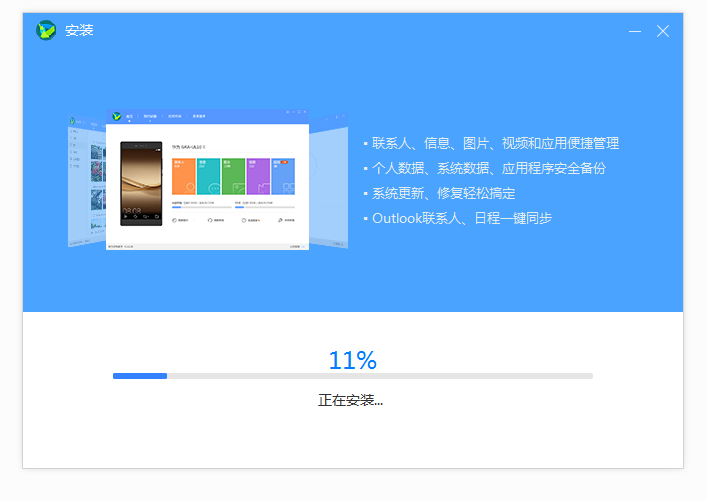Click the 正在安装... status text

pyautogui.click(x=350, y=400)
